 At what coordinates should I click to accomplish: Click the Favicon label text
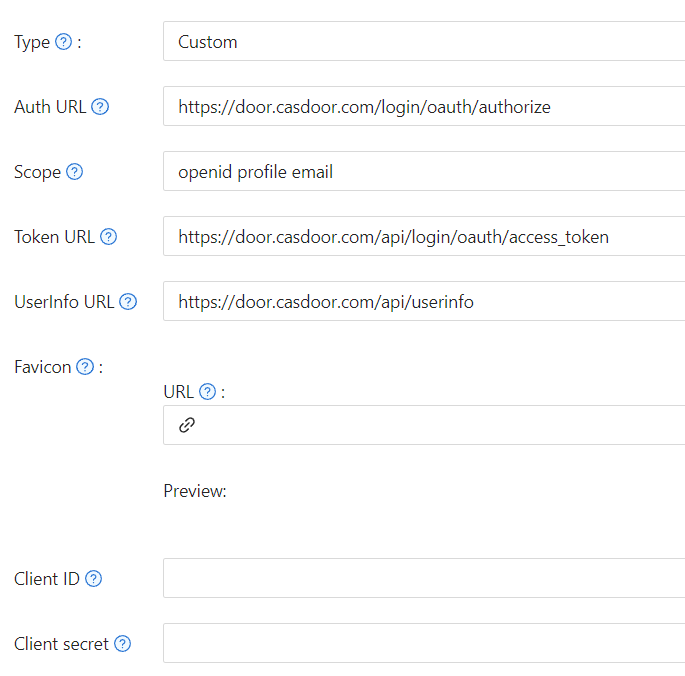43,367
